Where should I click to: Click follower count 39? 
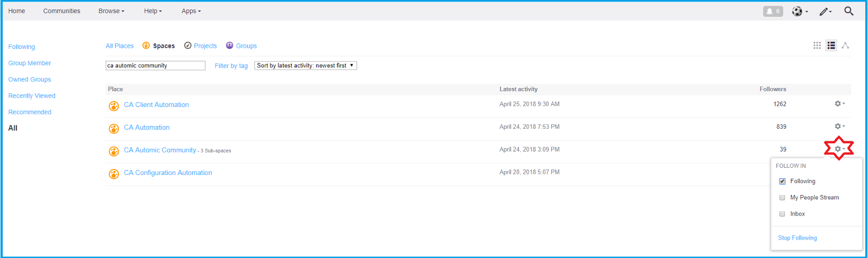783,149
